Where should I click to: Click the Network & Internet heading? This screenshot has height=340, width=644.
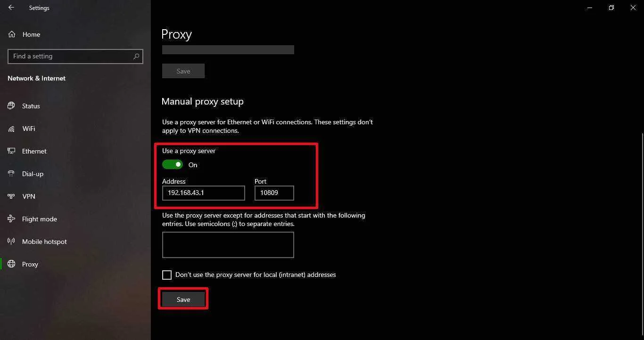click(36, 78)
